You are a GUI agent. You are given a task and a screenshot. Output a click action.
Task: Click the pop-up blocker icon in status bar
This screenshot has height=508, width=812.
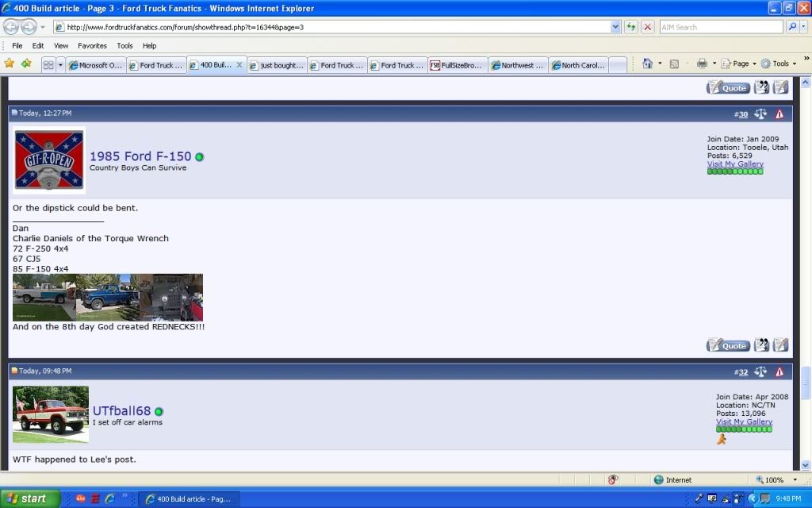tap(613, 479)
